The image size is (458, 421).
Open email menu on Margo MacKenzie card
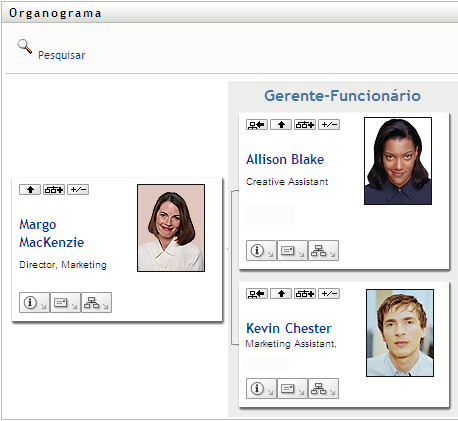(65, 303)
